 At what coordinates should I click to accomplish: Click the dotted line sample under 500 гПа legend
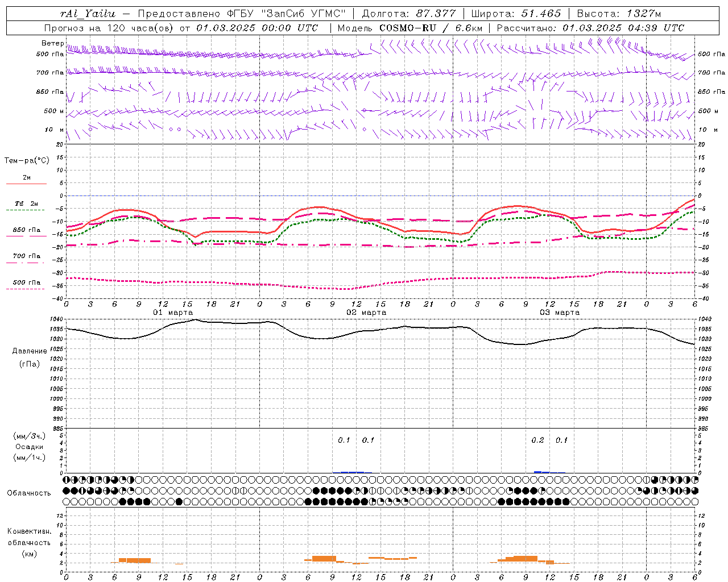[x=25, y=289]
